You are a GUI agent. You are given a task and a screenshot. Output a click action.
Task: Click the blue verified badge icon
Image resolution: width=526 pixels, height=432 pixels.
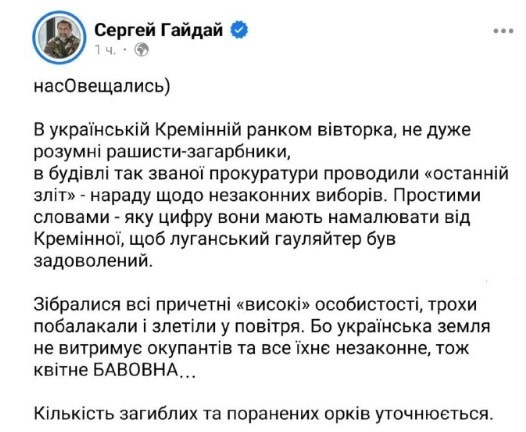pyautogui.click(x=239, y=30)
